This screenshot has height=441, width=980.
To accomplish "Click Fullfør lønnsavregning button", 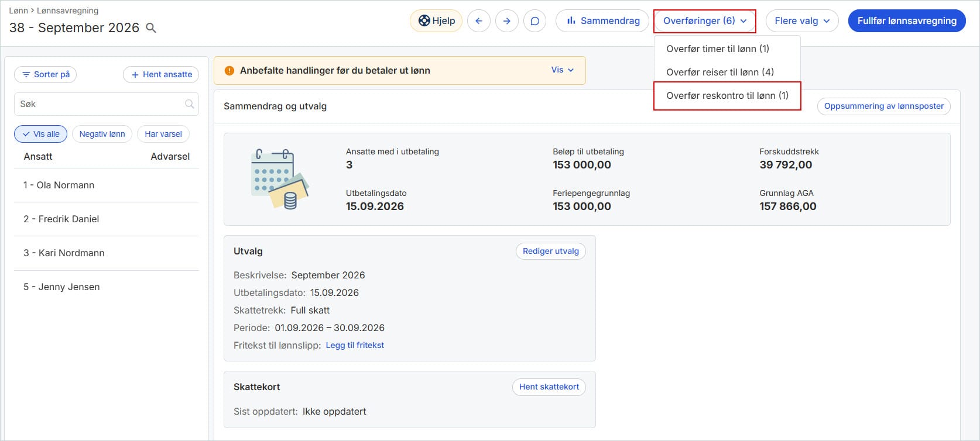I will [907, 21].
